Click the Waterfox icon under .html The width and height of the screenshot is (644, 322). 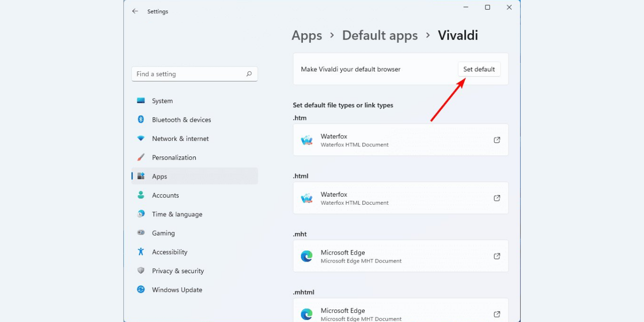(x=307, y=198)
